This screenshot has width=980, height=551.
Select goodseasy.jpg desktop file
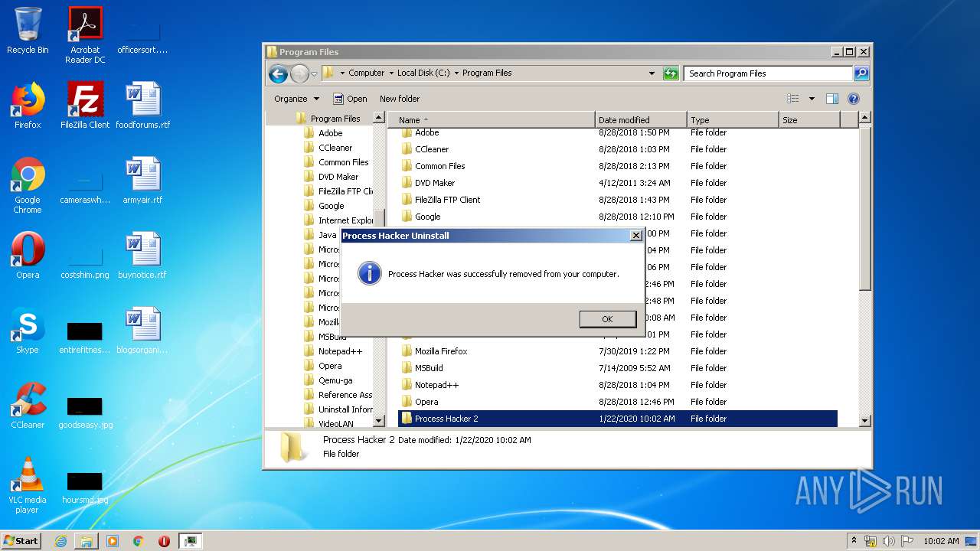click(x=85, y=413)
